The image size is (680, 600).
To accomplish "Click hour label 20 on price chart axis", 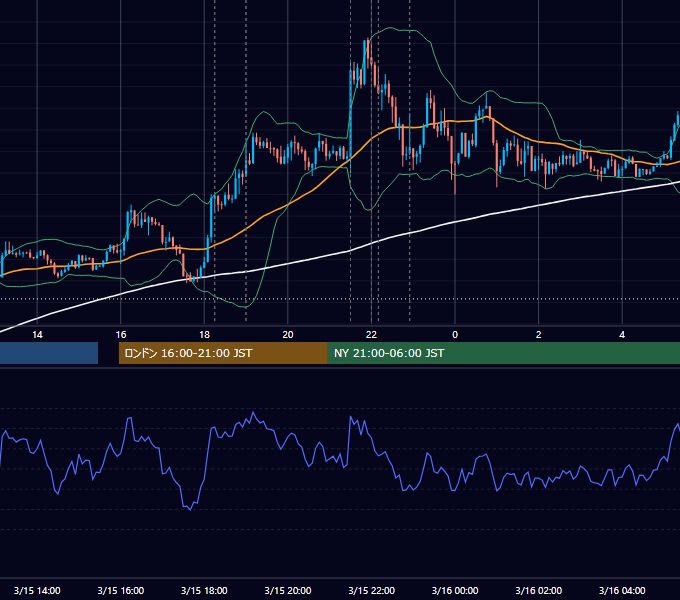I will coord(288,335).
